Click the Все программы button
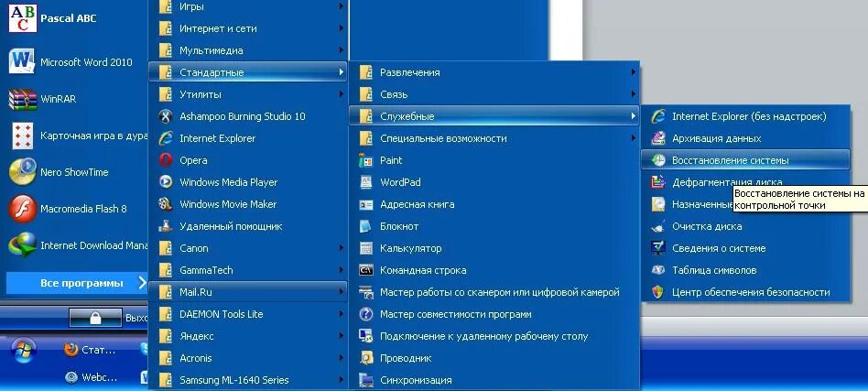This screenshot has height=391, width=868. (x=77, y=283)
